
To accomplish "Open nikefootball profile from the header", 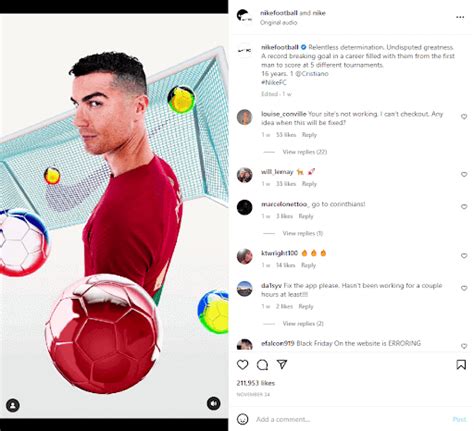I will [279, 13].
